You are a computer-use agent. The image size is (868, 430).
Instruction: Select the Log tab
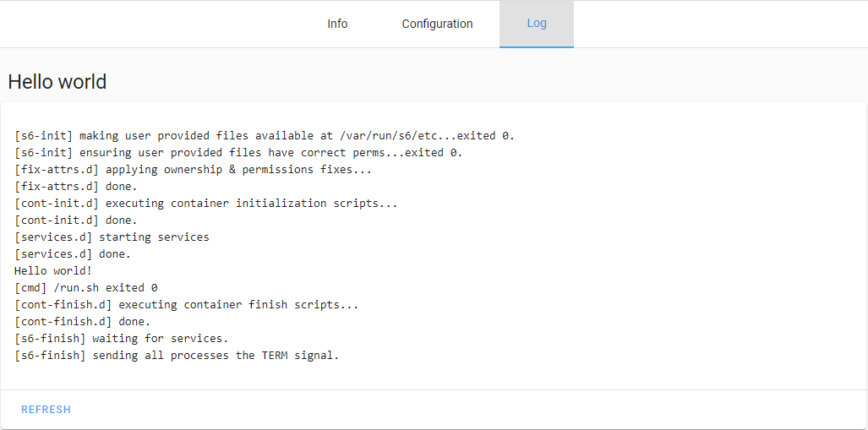click(x=537, y=24)
